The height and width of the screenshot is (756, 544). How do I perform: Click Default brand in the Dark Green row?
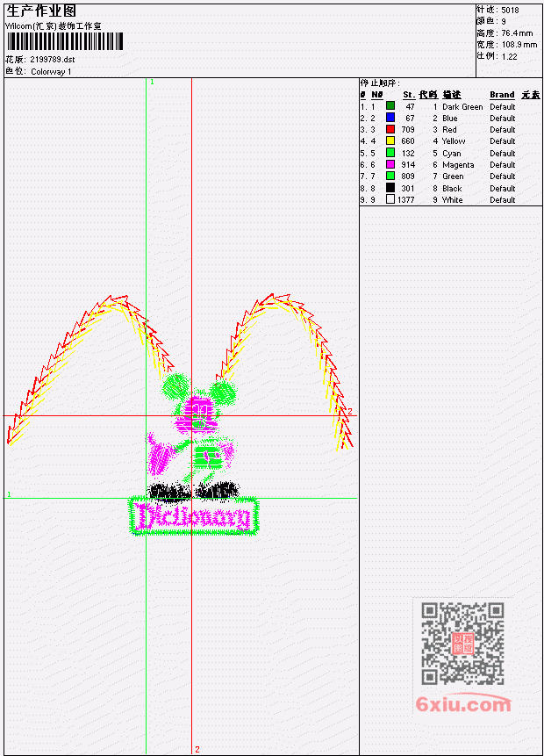[503, 107]
